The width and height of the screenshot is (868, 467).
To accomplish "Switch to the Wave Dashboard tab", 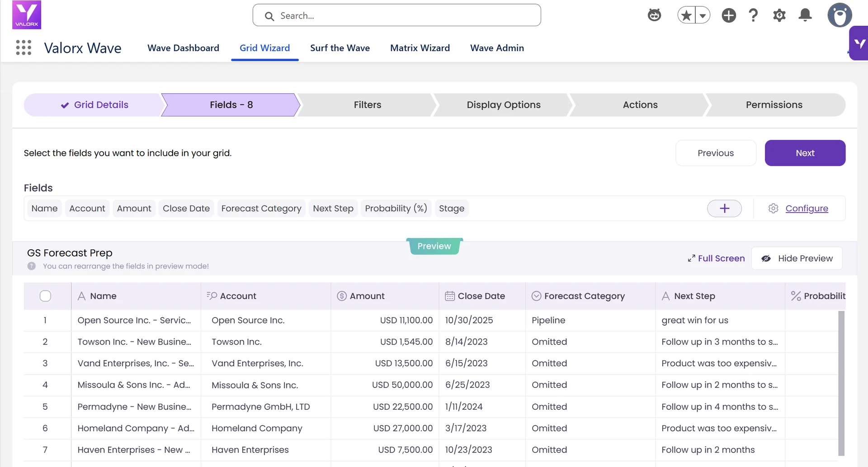I will tap(183, 48).
